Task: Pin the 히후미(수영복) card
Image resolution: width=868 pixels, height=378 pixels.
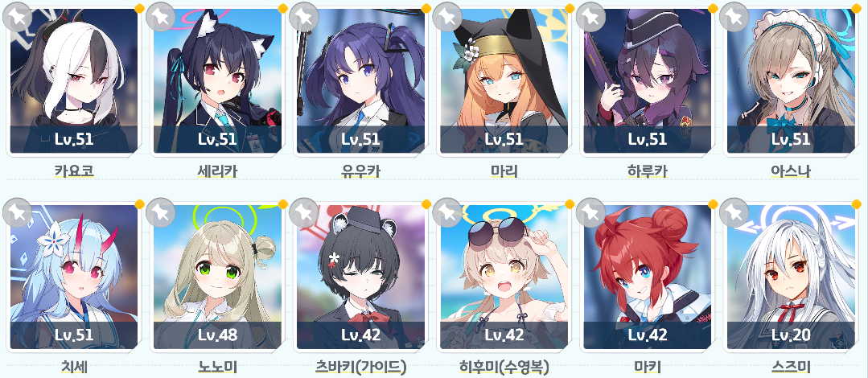Action: coord(447,212)
